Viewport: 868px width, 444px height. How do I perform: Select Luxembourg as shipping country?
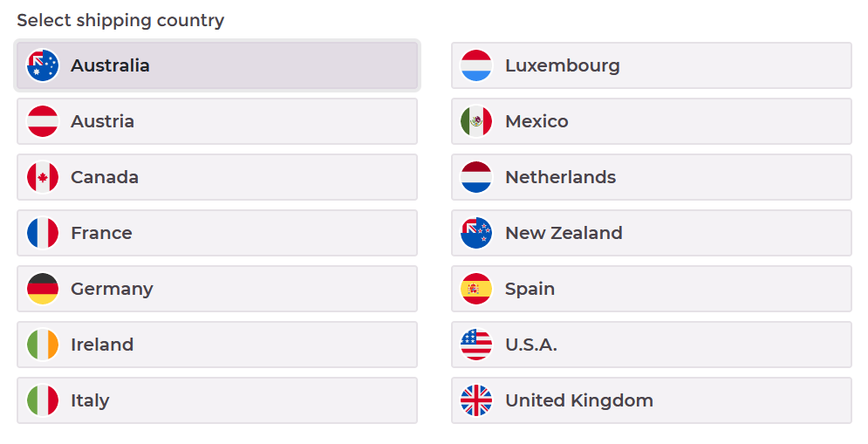coord(652,65)
